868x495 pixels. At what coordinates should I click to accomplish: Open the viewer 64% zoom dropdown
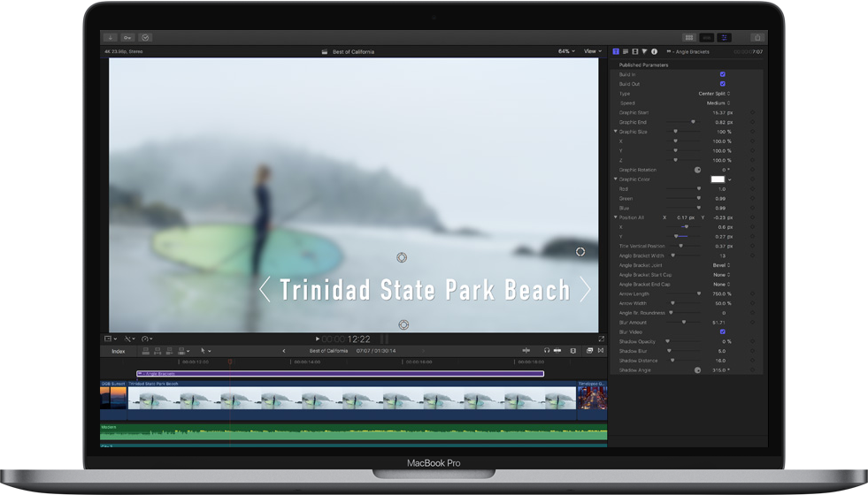pyautogui.click(x=566, y=51)
